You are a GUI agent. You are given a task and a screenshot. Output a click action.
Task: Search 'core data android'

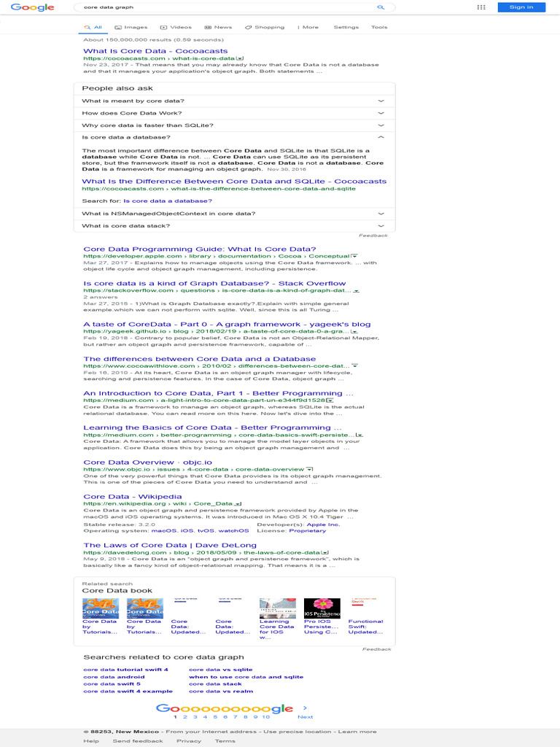pos(114,677)
